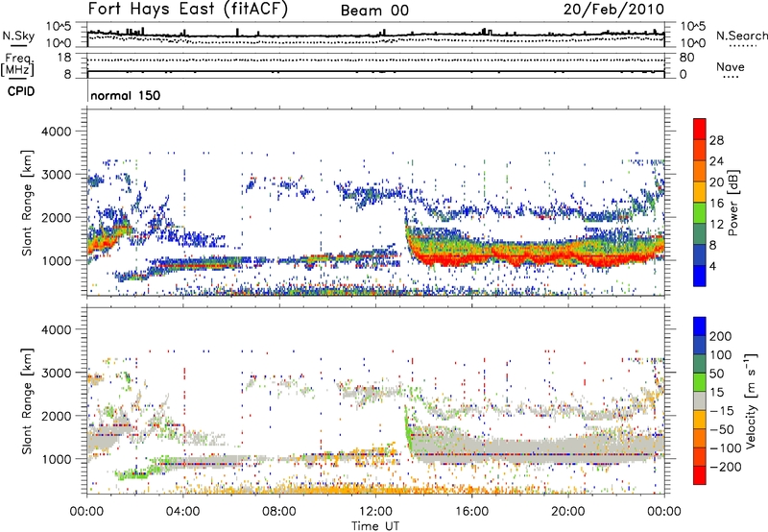The height and width of the screenshot is (532, 768).
Task: Click "Slant Range [km]" label of power panel
Action: [27, 203]
